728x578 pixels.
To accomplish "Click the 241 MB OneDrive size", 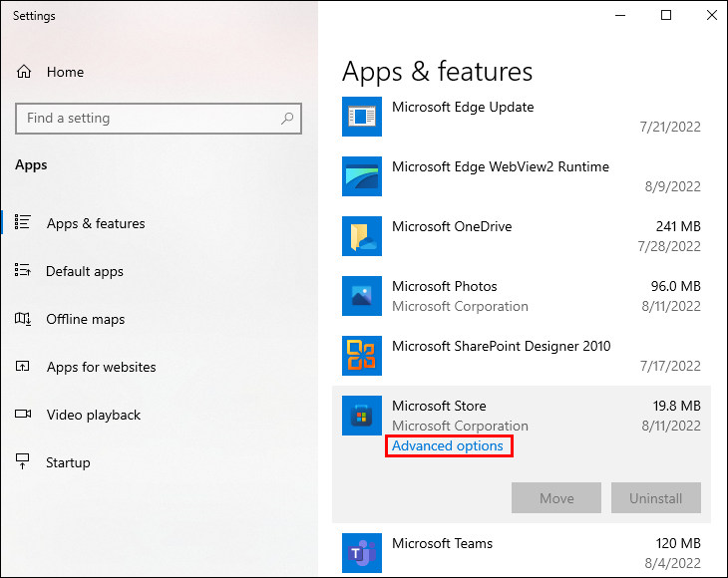I will pos(678,226).
